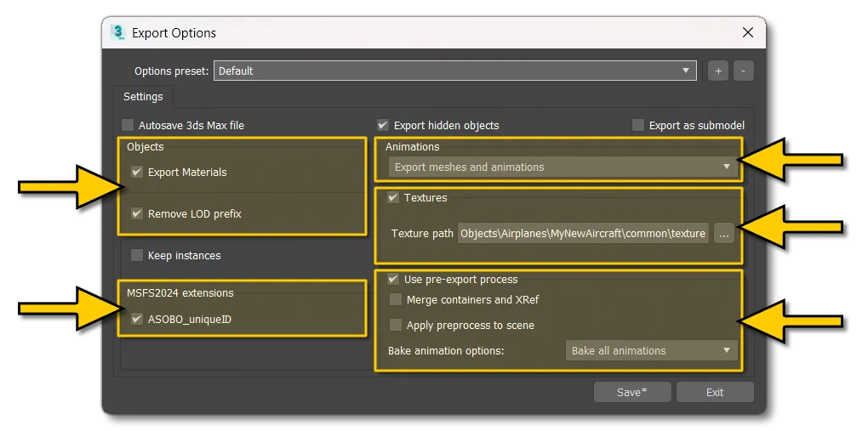Enable Apply preprocess to scene

(x=395, y=326)
